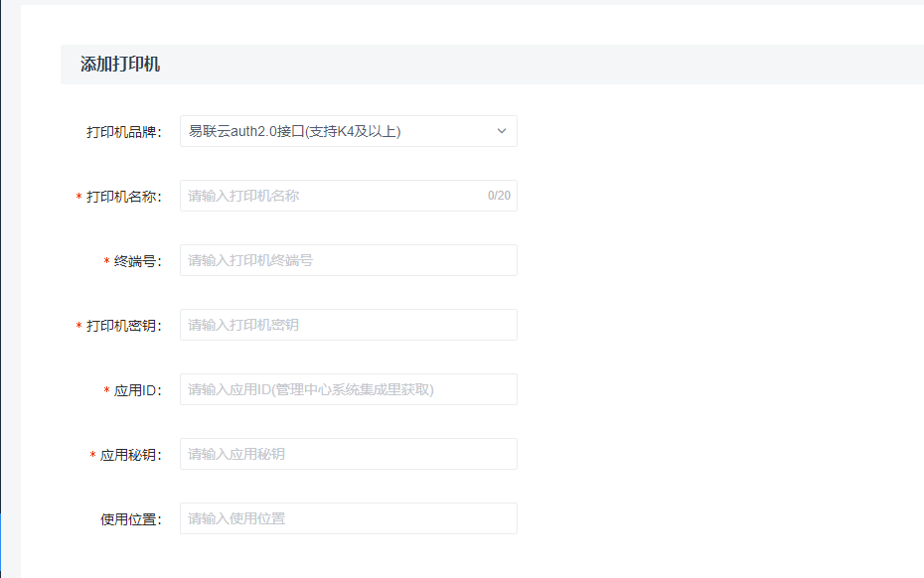Image resolution: width=924 pixels, height=578 pixels.
Task: Click the 0/20 character counter
Action: [x=499, y=196]
